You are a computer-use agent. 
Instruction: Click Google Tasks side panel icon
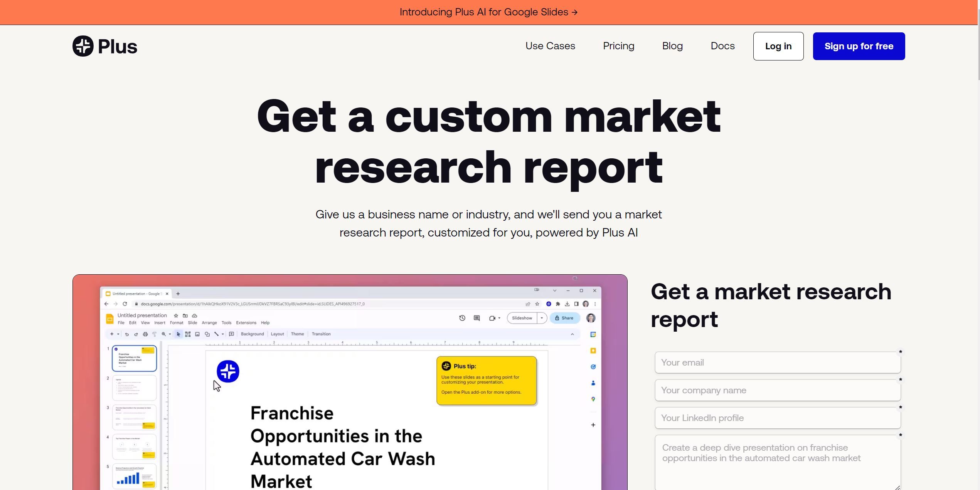point(593,367)
